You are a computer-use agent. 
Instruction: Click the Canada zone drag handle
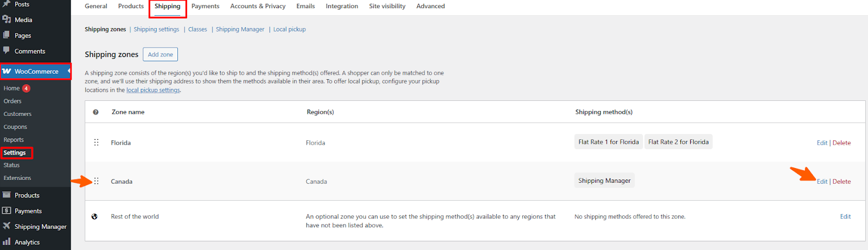pyautogui.click(x=96, y=181)
